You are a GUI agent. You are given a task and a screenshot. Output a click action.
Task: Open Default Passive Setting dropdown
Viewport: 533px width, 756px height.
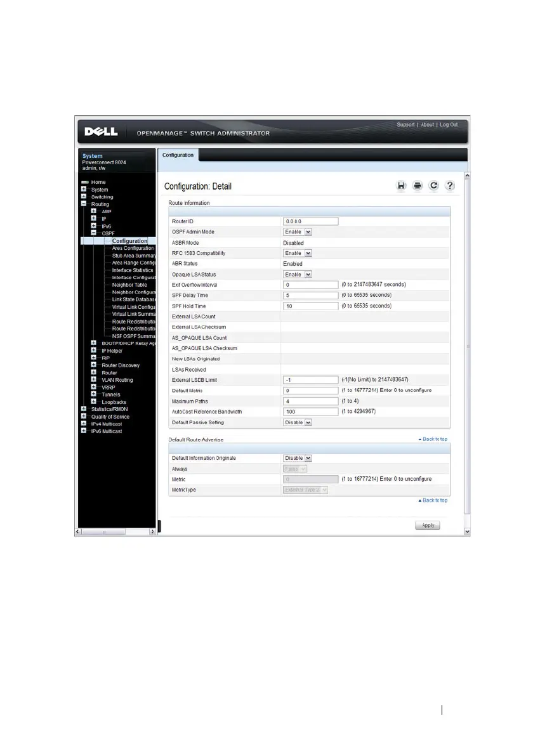coord(298,422)
